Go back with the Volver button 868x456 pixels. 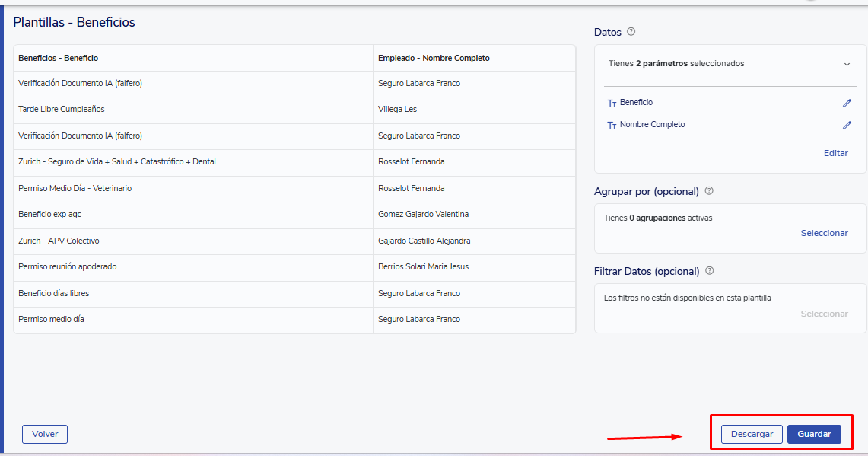[45, 434]
